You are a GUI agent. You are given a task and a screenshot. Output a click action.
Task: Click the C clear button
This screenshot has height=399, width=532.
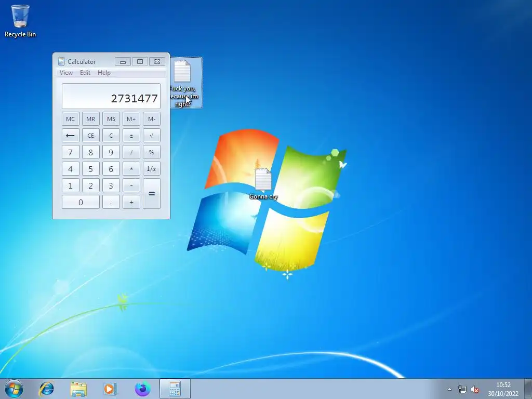pyautogui.click(x=111, y=136)
